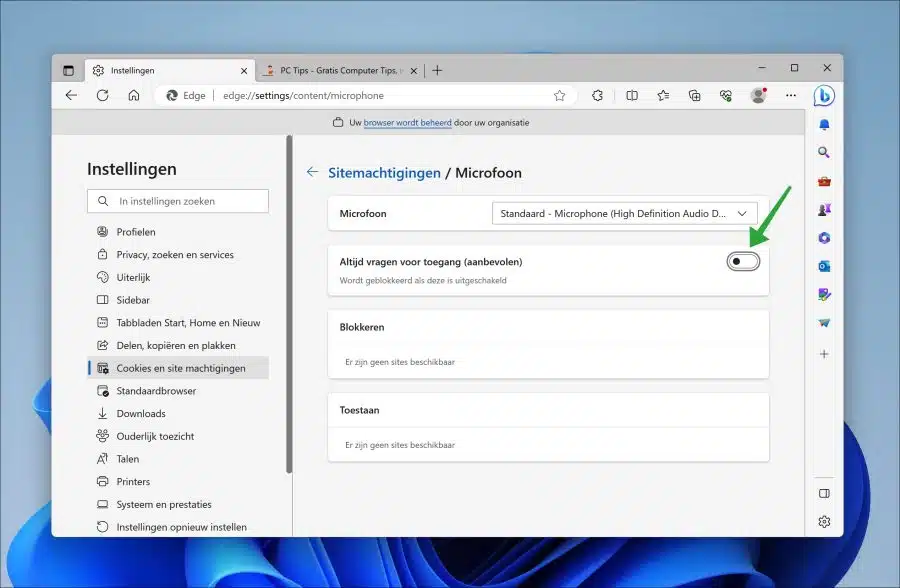Viewport: 900px width, 588px height.
Task: Close the Instellingen tab
Action: (x=244, y=71)
